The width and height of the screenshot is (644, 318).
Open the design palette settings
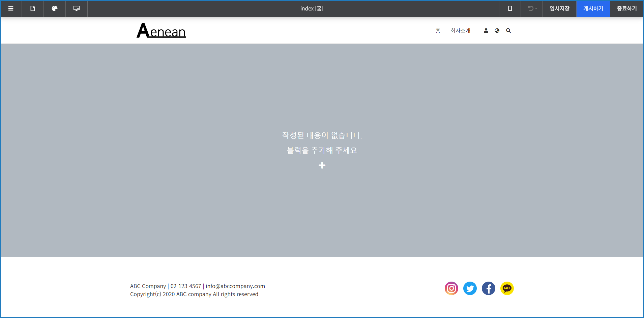click(55, 9)
